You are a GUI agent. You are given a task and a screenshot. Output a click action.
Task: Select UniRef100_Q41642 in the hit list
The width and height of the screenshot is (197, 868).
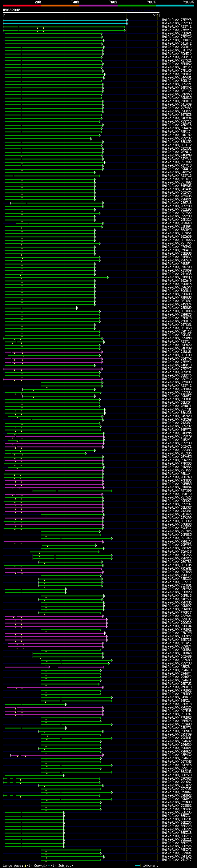tap(177, 43)
